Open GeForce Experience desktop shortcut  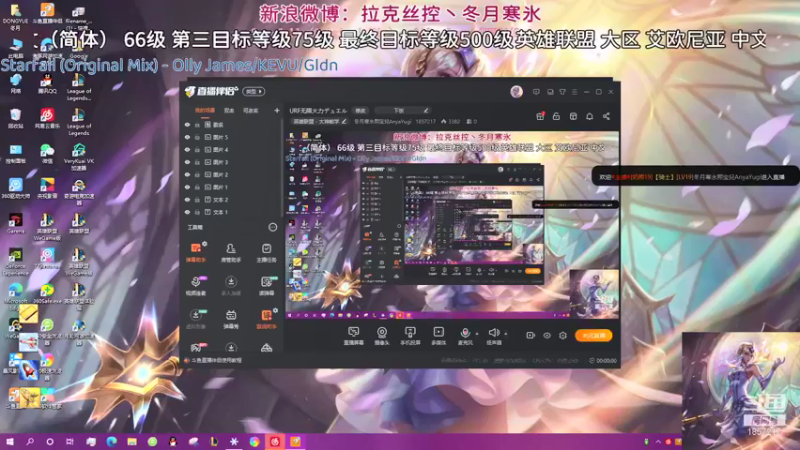click(15, 262)
